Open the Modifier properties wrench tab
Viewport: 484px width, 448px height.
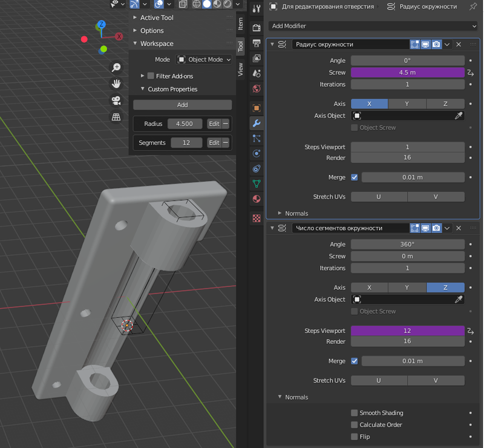[257, 124]
